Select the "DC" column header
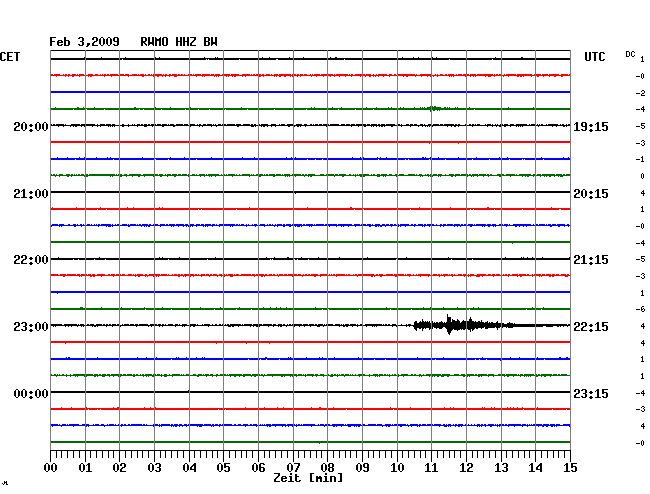Screen dimensions: 650x494 630,54
